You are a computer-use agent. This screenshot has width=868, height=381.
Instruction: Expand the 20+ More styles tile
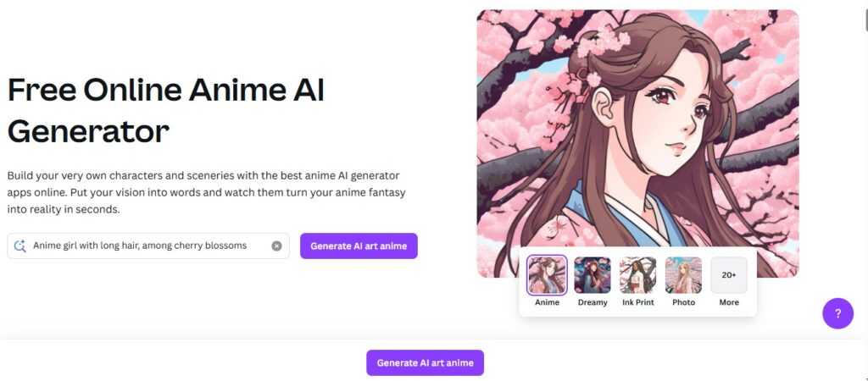[x=728, y=275]
